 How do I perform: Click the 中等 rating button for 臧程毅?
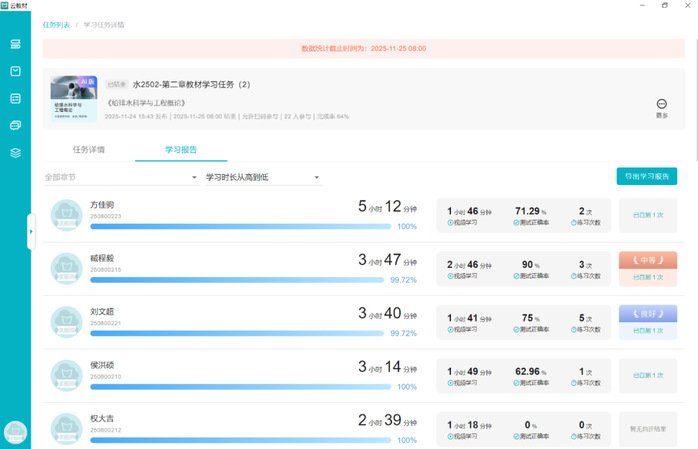(648, 259)
